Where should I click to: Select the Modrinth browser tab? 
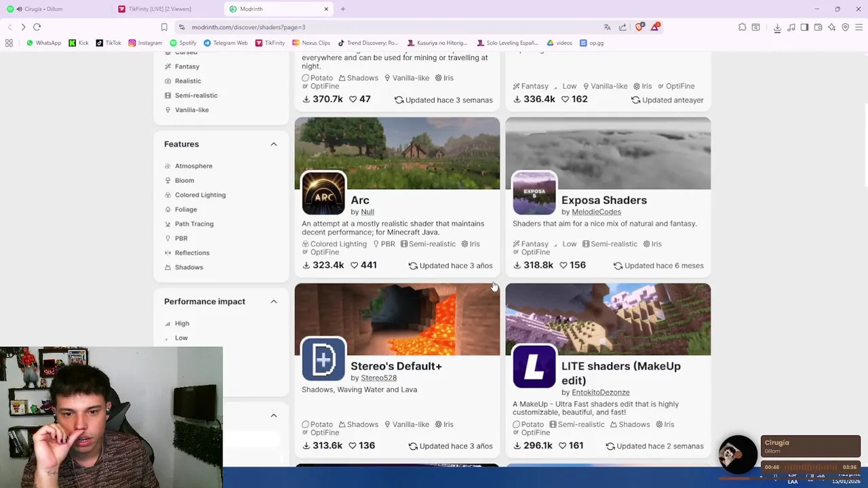(279, 9)
